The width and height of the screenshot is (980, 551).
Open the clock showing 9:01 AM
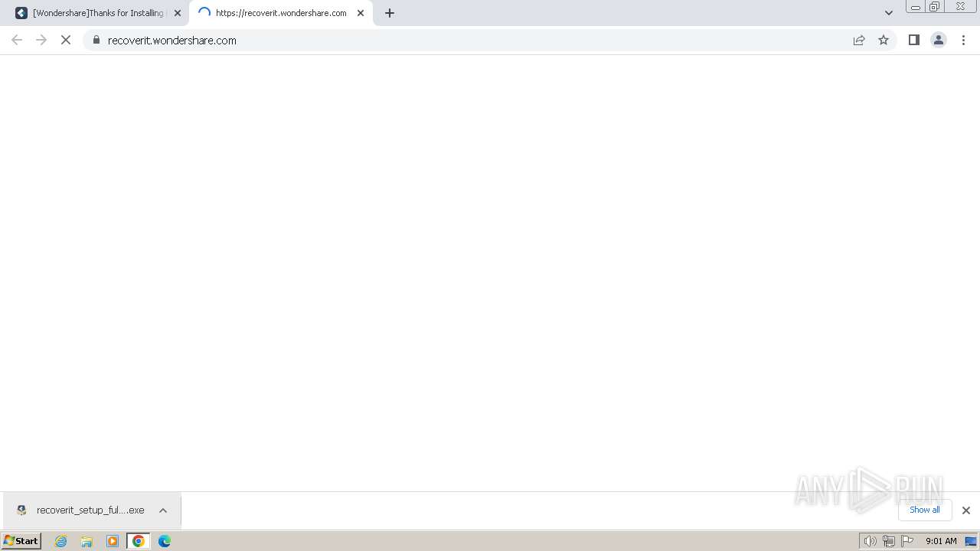[x=941, y=541]
